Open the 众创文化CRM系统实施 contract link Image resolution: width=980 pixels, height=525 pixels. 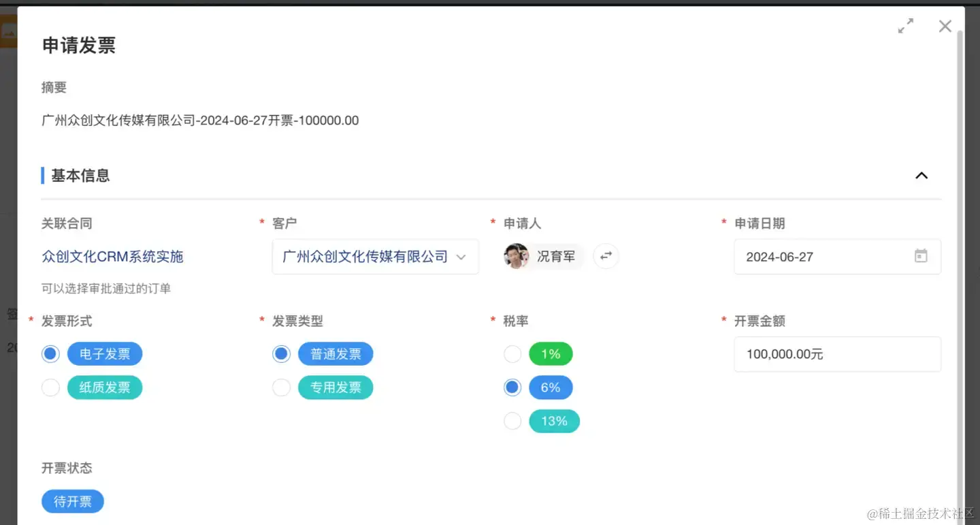tap(113, 257)
